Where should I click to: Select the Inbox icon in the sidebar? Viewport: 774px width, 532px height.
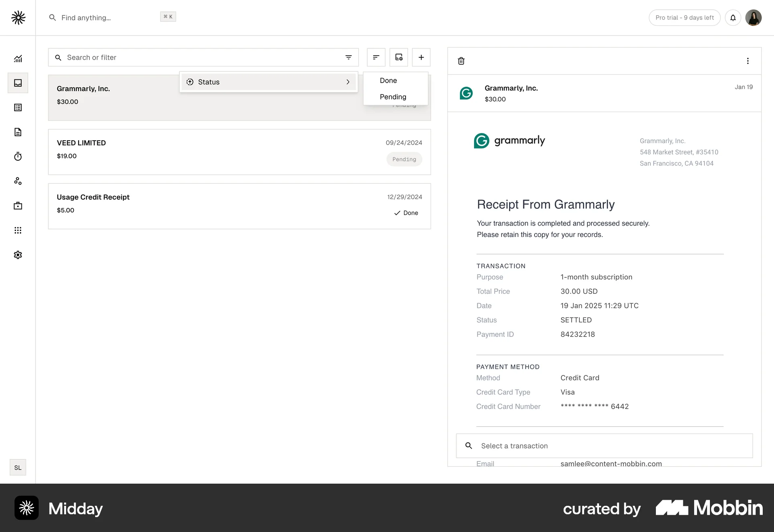click(x=18, y=83)
